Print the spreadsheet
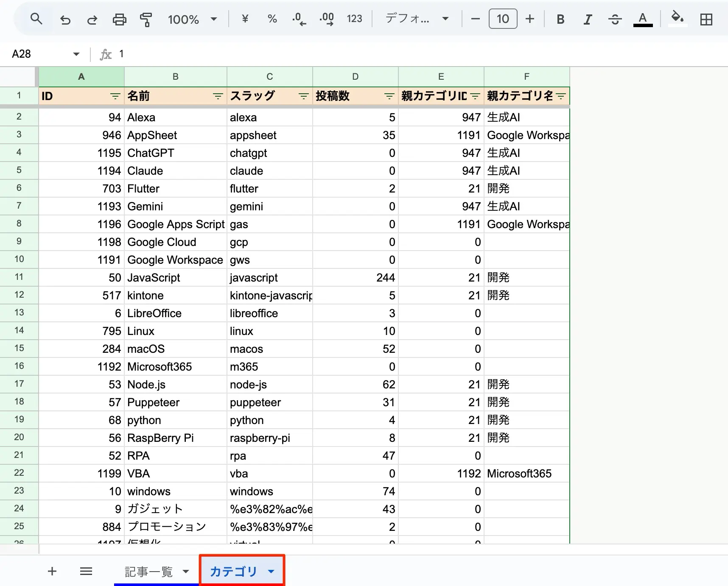This screenshot has height=586, width=728. click(x=119, y=20)
